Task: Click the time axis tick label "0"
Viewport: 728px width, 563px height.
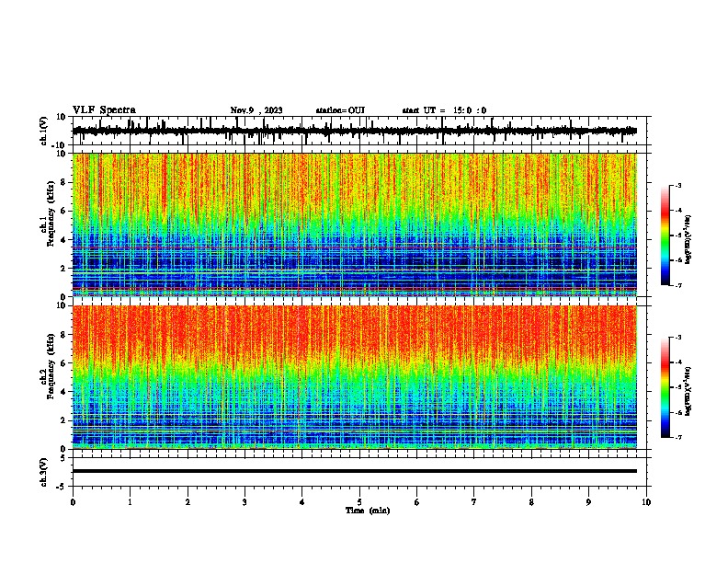Action: click(73, 502)
